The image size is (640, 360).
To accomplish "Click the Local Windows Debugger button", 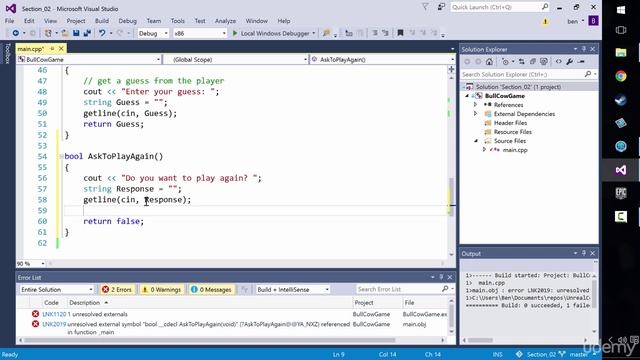I will coord(274,33).
